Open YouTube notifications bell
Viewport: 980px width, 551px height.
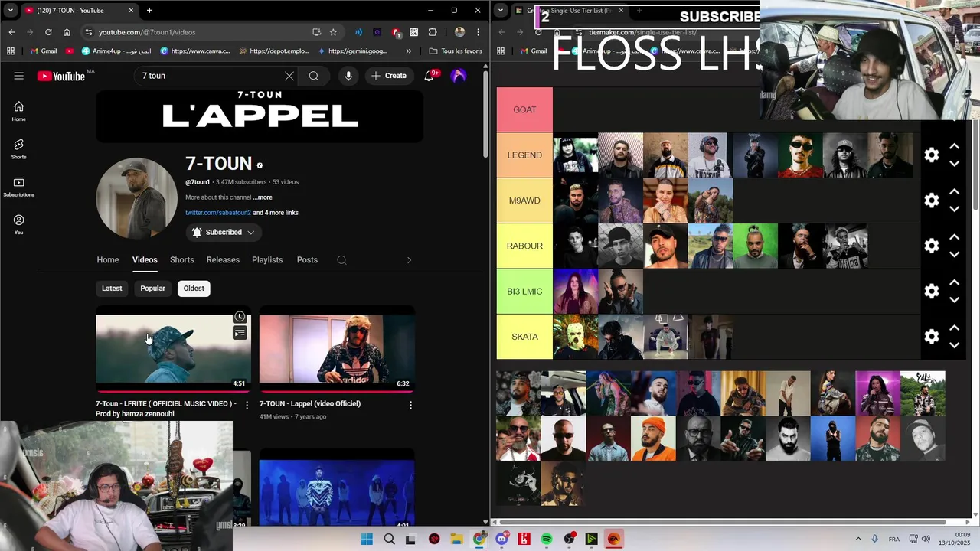pos(430,76)
